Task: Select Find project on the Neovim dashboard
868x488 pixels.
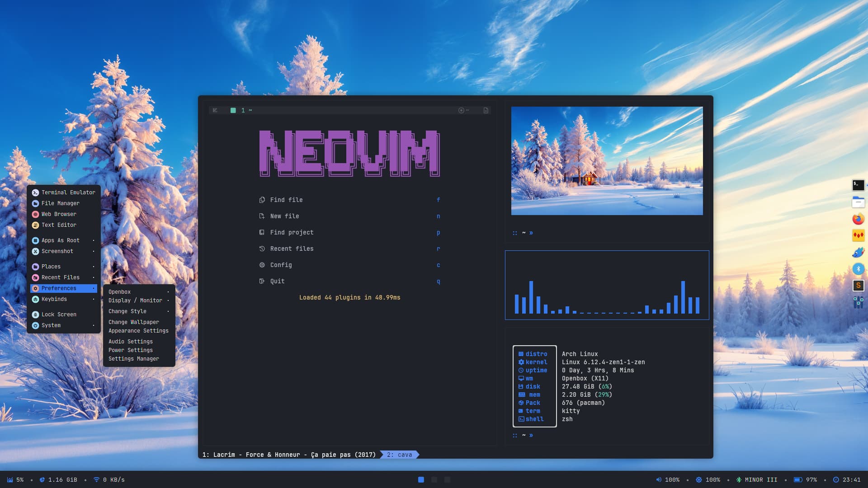Action: [x=349, y=232]
